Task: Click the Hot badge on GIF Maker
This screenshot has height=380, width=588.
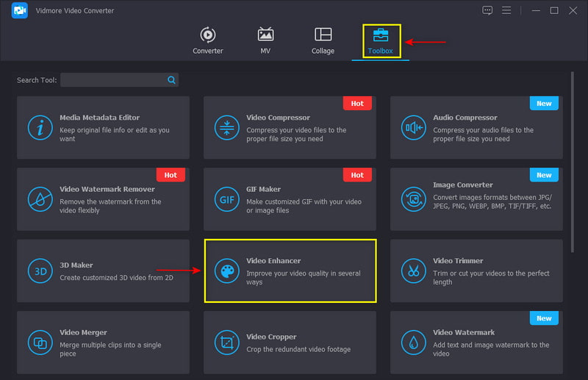Action: point(357,175)
